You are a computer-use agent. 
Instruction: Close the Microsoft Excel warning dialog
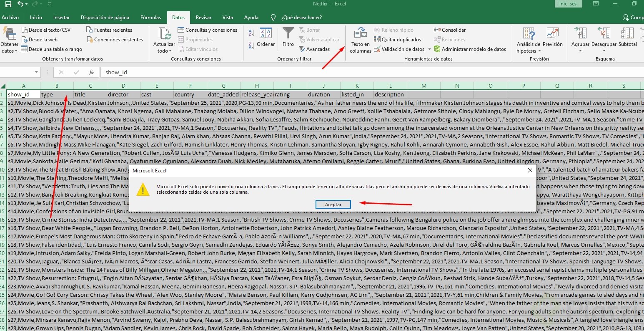tap(530, 171)
